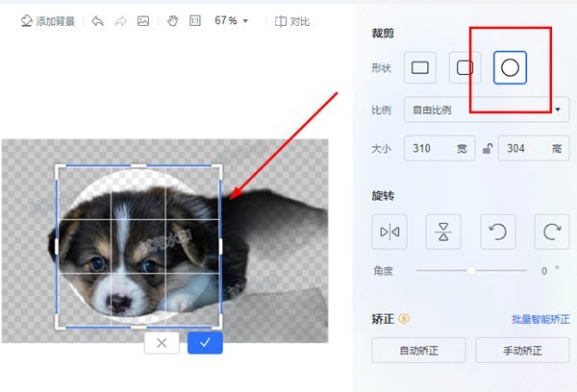Reset view with the 1:1 icon
The height and width of the screenshot is (392, 577).
point(195,20)
